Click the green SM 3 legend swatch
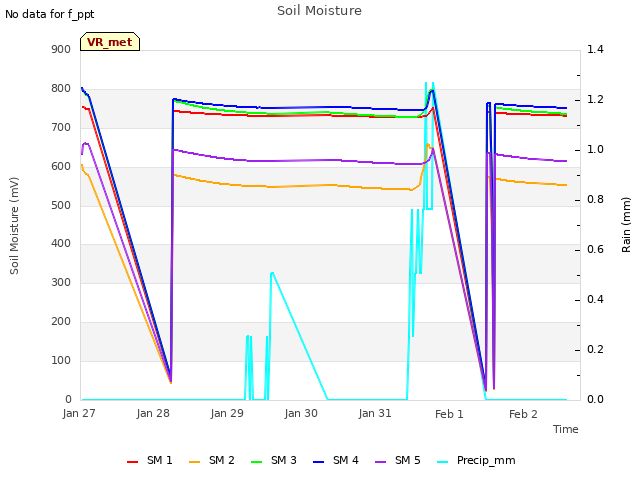The height and width of the screenshot is (480, 640). pyautogui.click(x=257, y=462)
